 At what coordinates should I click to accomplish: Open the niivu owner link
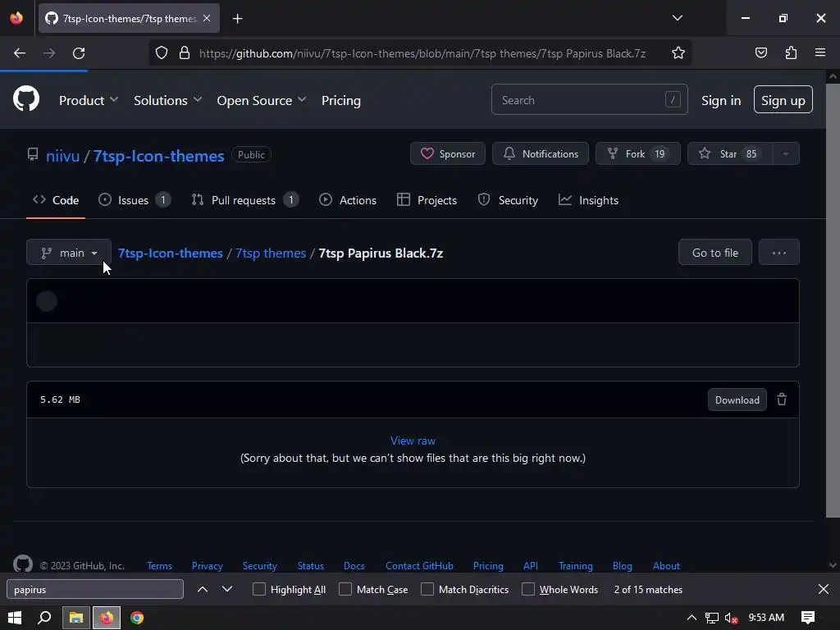click(x=62, y=156)
